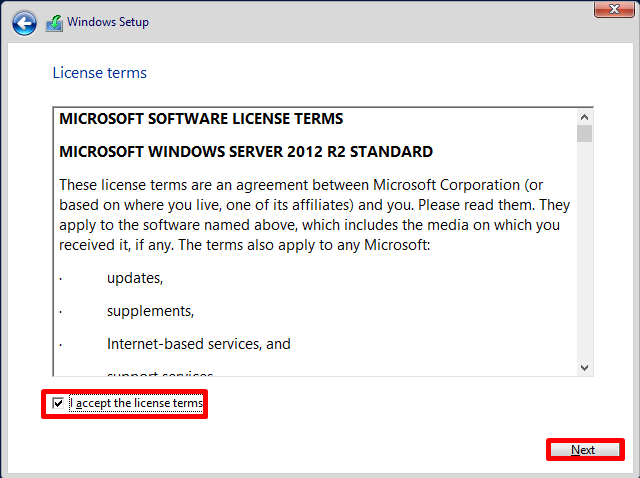Click the partially visible 'support services' line
The width and height of the screenshot is (640, 478).
[159, 373]
